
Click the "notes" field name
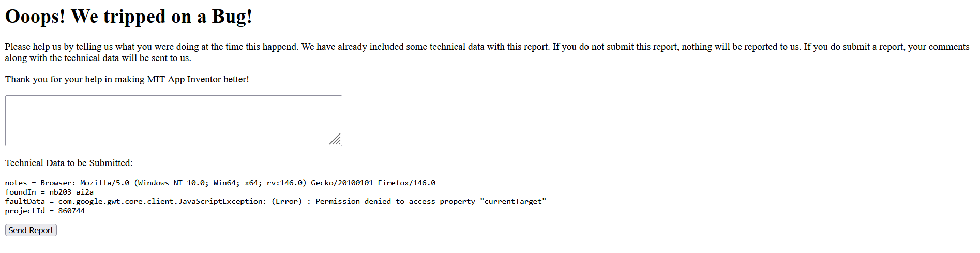coord(16,183)
